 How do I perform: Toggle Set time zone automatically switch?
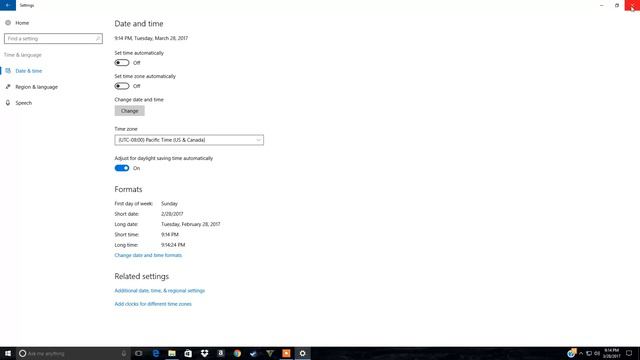[122, 86]
